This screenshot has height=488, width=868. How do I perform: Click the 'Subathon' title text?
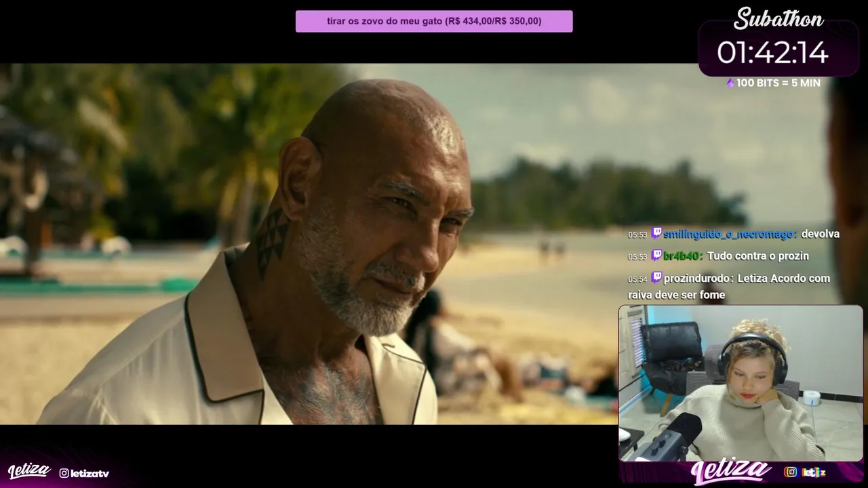click(x=778, y=18)
